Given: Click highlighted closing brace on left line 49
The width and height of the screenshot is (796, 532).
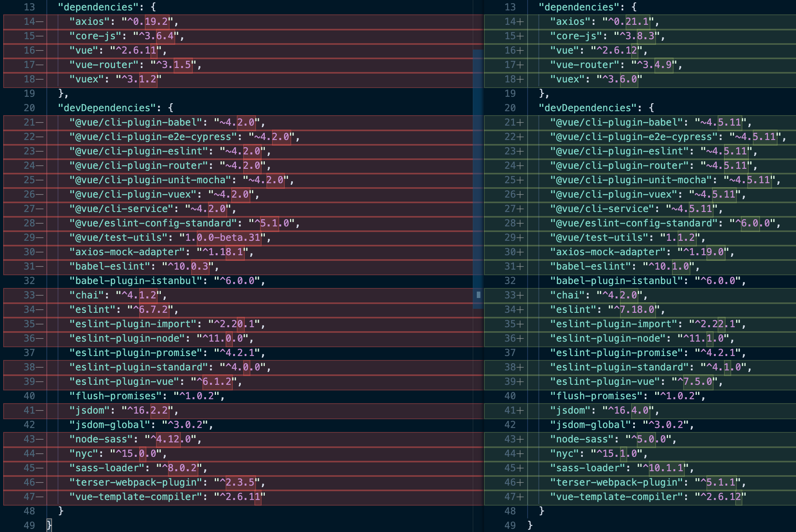Looking at the screenshot, I should [49, 525].
